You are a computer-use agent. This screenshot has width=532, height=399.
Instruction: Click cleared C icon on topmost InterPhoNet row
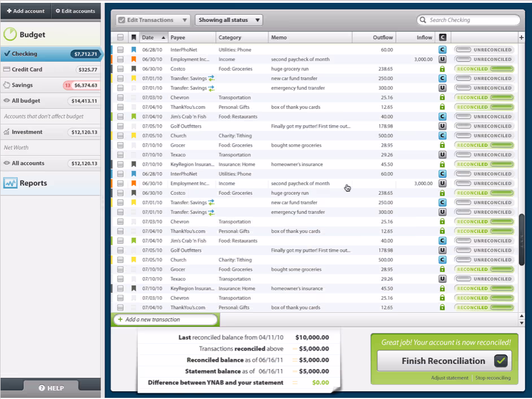442,50
